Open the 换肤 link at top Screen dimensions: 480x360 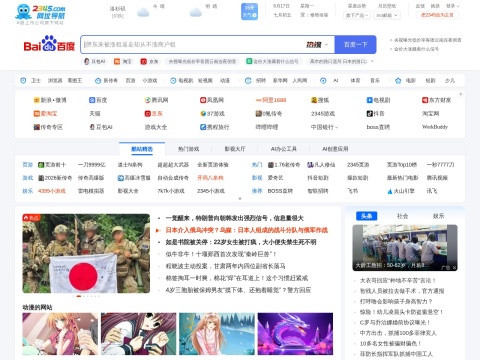coord(435,6)
